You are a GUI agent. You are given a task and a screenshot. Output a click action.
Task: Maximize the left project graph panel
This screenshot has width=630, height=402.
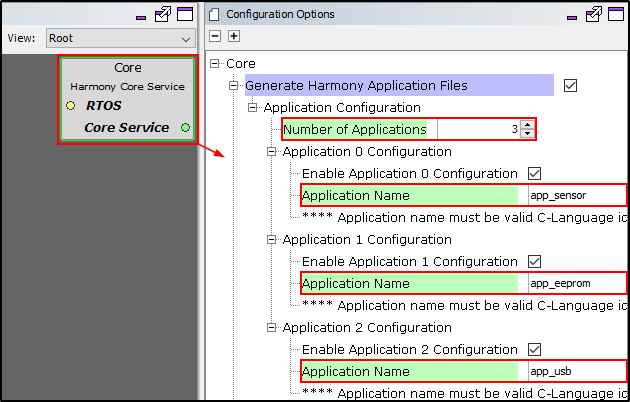185,14
